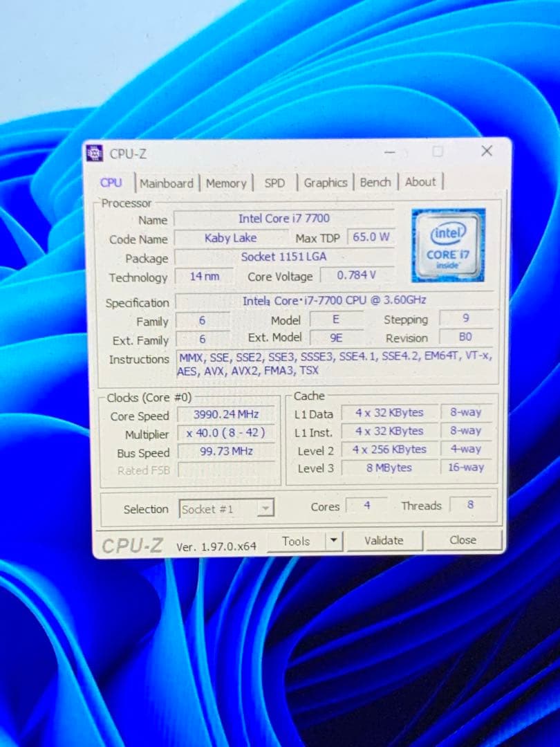560x747 pixels.
Task: Open the Socket #1 selection dropdown
Action: coord(265,508)
